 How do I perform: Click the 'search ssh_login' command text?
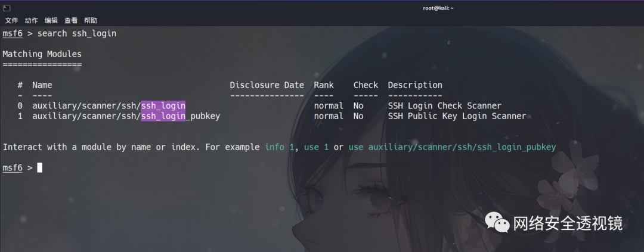click(x=77, y=33)
